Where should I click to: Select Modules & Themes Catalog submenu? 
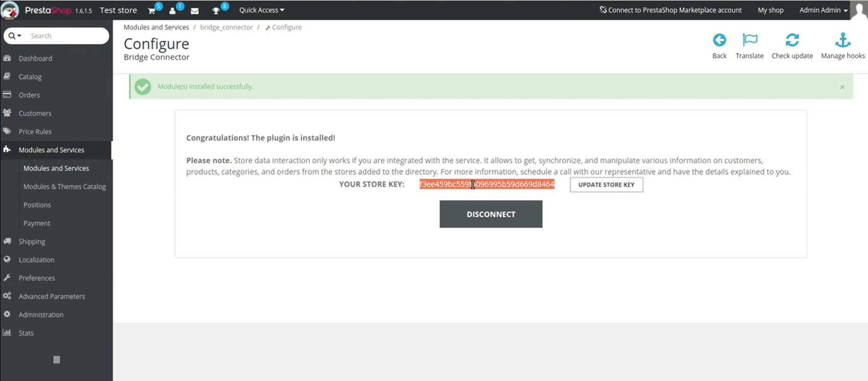(64, 187)
